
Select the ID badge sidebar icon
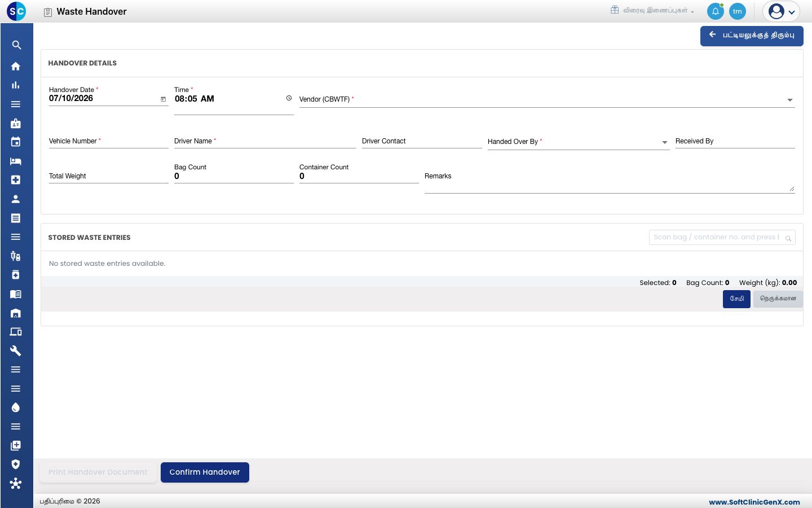click(x=16, y=123)
